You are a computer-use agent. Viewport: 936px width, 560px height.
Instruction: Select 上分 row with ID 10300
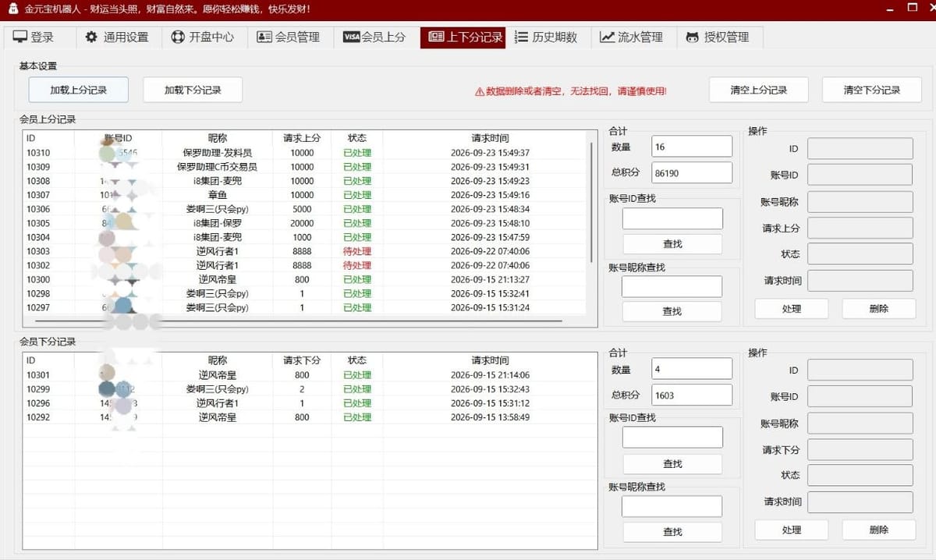(304, 279)
